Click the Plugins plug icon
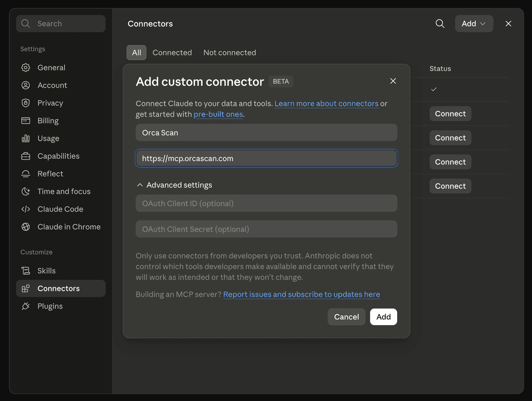 click(x=26, y=306)
